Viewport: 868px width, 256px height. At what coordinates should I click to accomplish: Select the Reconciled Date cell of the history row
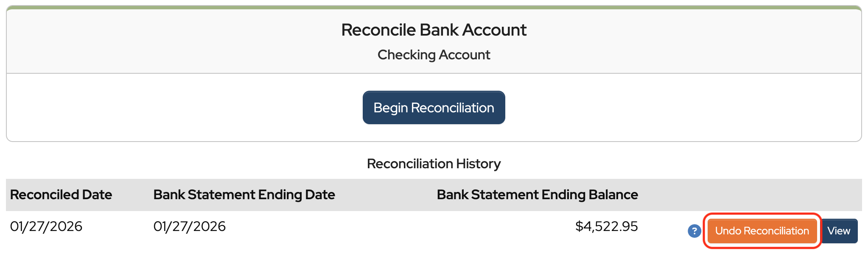pyautogui.click(x=46, y=226)
